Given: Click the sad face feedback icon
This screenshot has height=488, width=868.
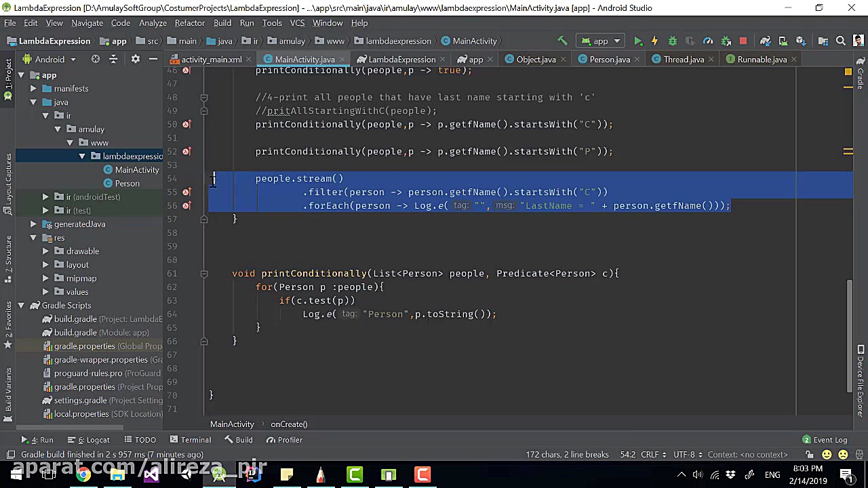Looking at the screenshot, I should tap(843, 455).
